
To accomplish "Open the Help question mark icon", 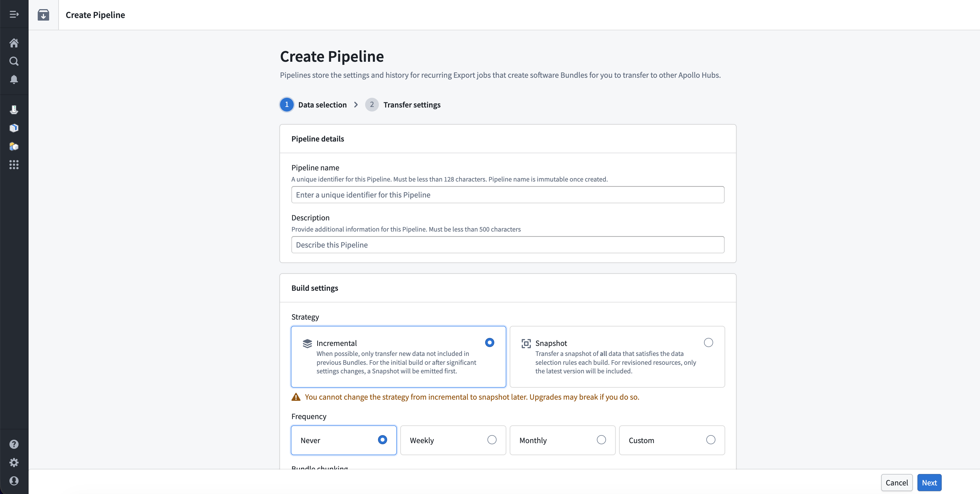I will coord(14,444).
